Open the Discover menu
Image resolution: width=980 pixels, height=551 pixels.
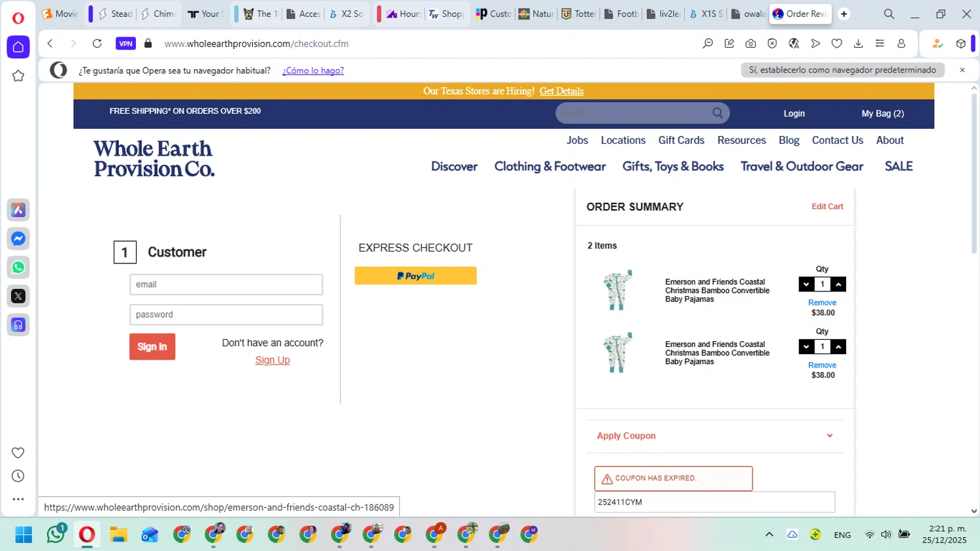[x=454, y=167]
